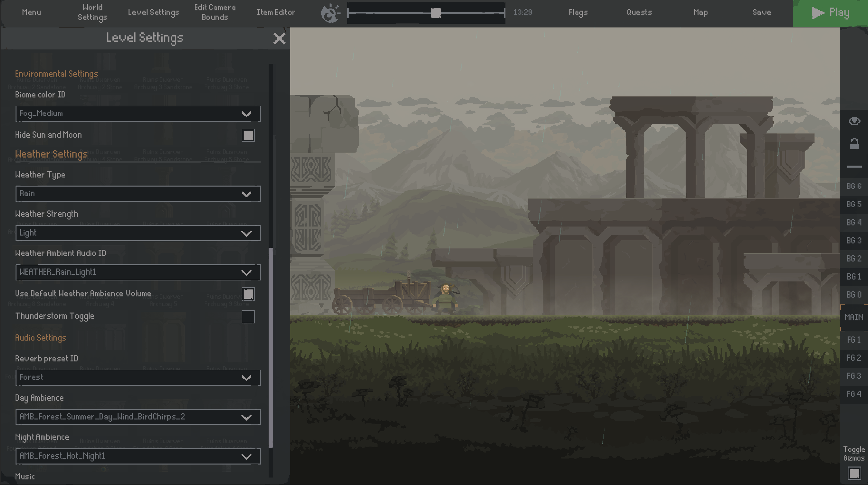Open the Item Editor tab
The height and width of the screenshot is (485, 868).
(x=276, y=12)
